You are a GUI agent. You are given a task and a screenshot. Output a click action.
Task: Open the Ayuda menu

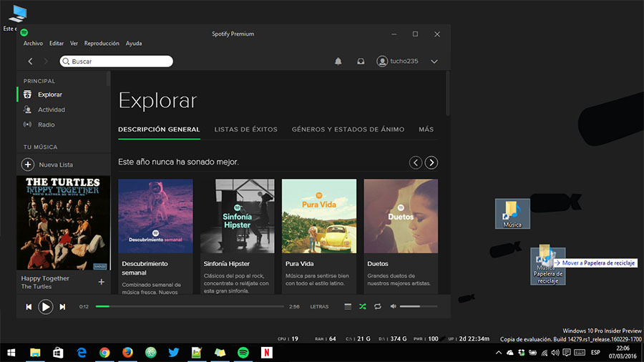pyautogui.click(x=134, y=43)
